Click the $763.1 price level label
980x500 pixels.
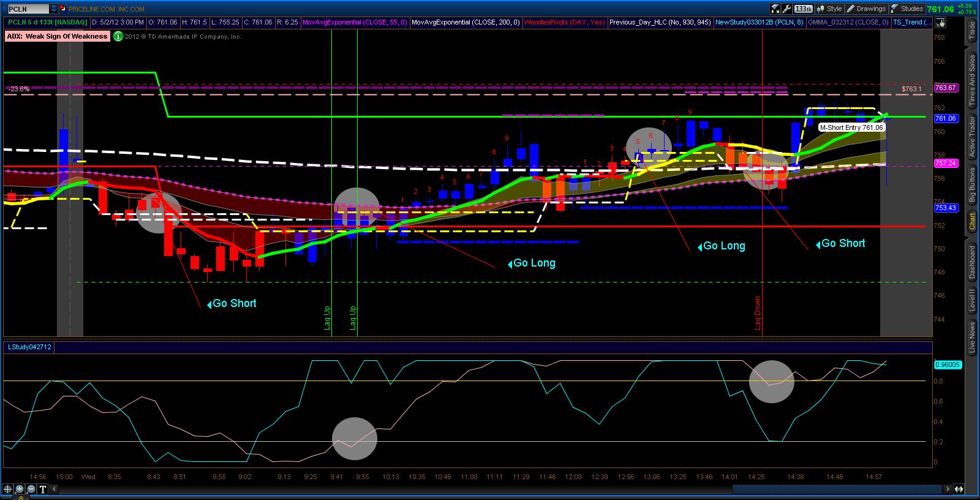911,89
